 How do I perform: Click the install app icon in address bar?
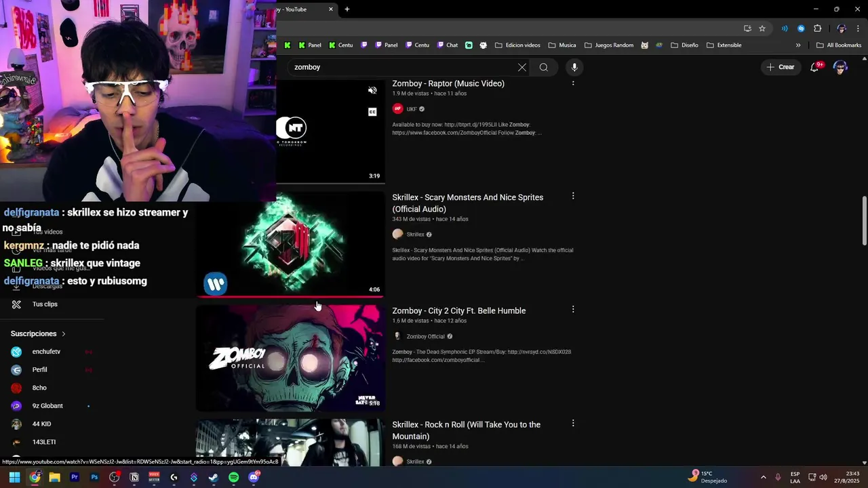pos(747,28)
